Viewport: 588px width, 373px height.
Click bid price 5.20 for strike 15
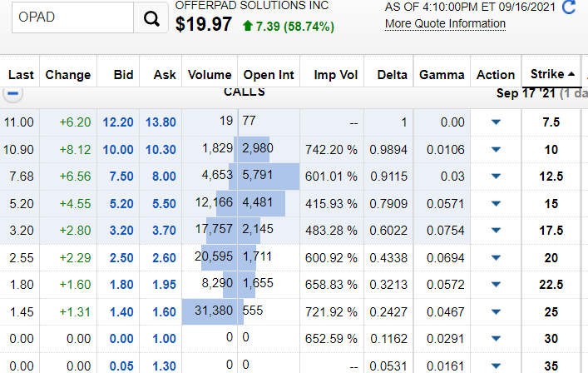(x=121, y=204)
